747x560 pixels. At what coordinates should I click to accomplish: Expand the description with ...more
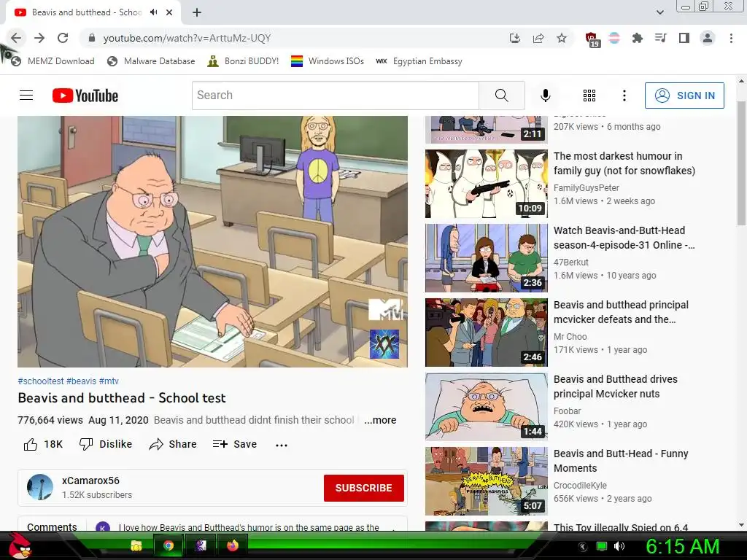click(380, 420)
